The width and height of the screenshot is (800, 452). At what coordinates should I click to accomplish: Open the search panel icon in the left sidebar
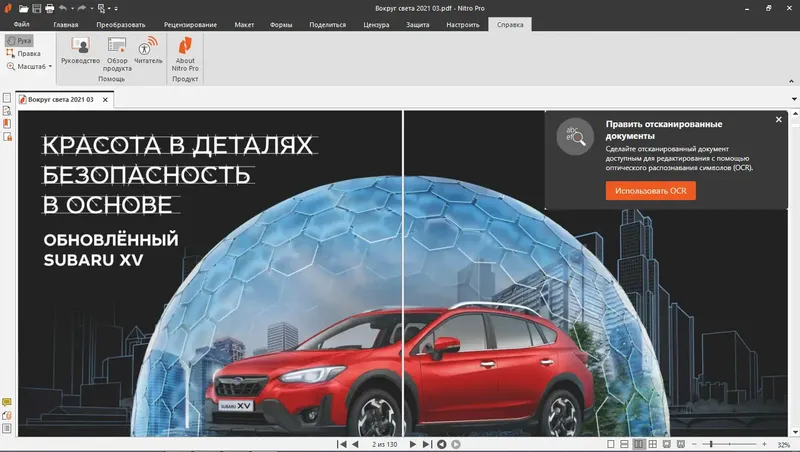pos(7,111)
